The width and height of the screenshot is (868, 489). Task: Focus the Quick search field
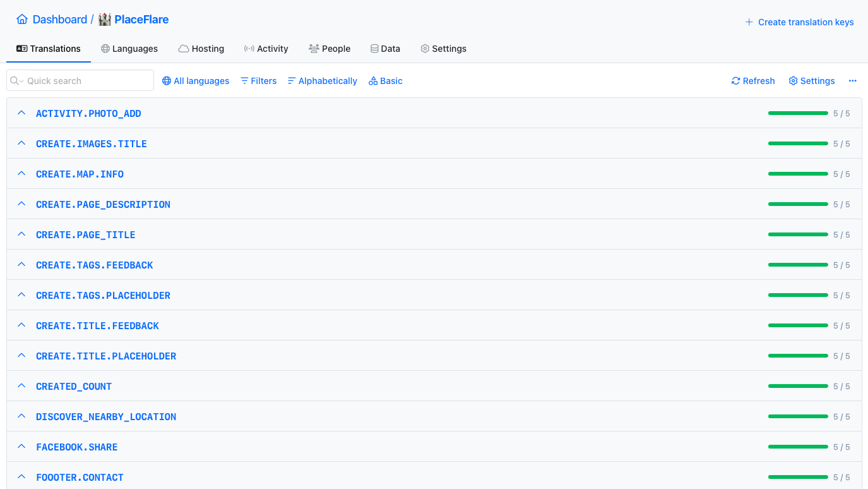tap(80, 81)
